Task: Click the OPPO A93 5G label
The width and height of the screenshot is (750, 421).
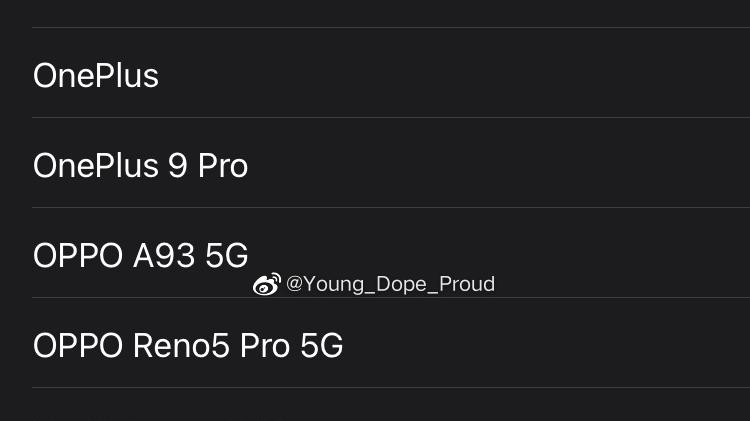Action: click(x=140, y=256)
